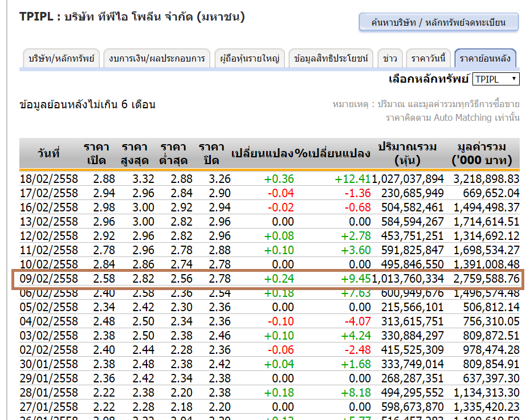
Task: Click the ปริมาณรวม (หุ้น) column header
Action: [x=407, y=153]
